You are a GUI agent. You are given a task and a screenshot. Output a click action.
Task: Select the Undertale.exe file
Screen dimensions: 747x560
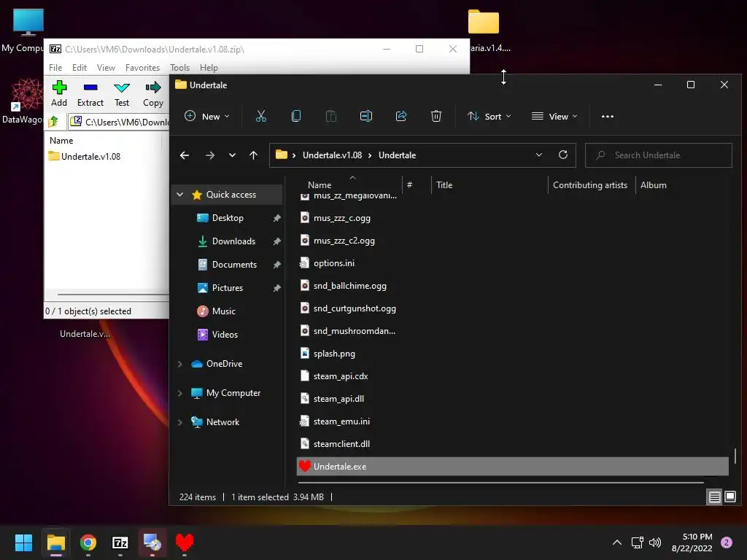tap(513, 466)
